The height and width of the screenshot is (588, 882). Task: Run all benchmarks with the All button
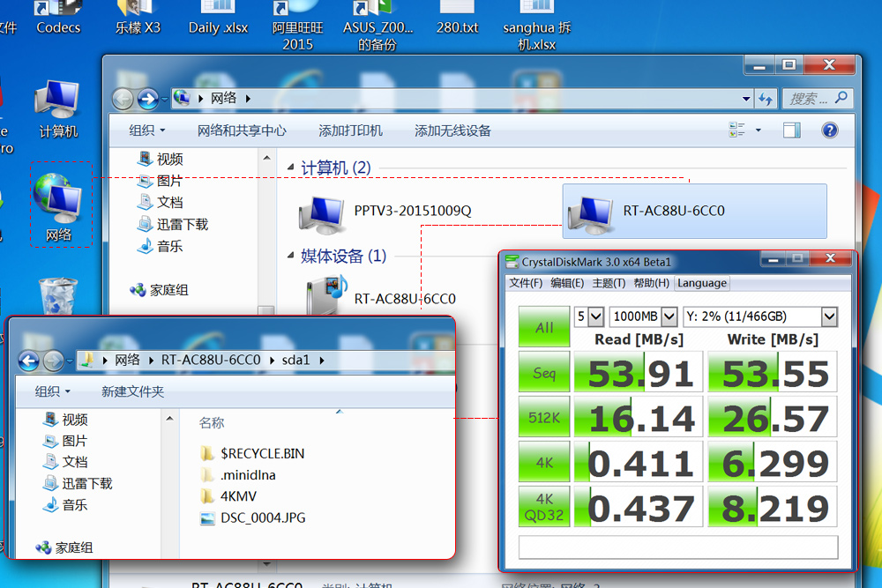543,327
